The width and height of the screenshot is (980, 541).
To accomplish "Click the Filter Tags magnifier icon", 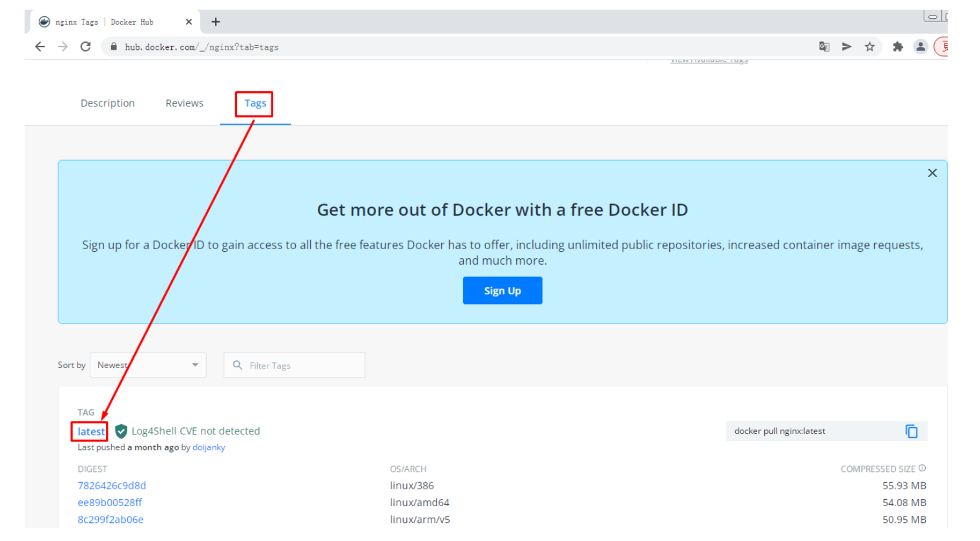I will pos(238,365).
